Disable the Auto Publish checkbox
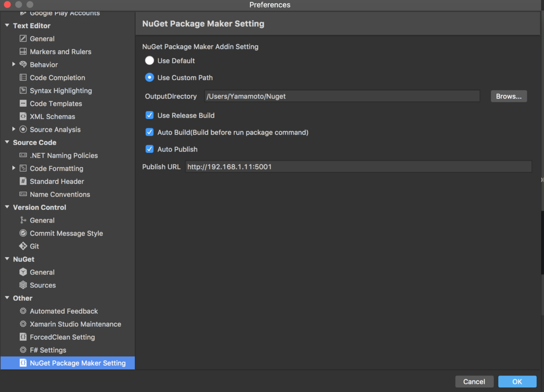Image resolution: width=544 pixels, height=392 pixels. coord(150,149)
